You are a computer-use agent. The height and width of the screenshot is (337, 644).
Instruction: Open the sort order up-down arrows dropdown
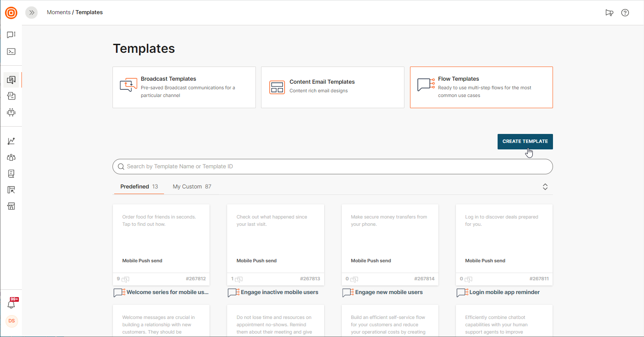pos(545,187)
